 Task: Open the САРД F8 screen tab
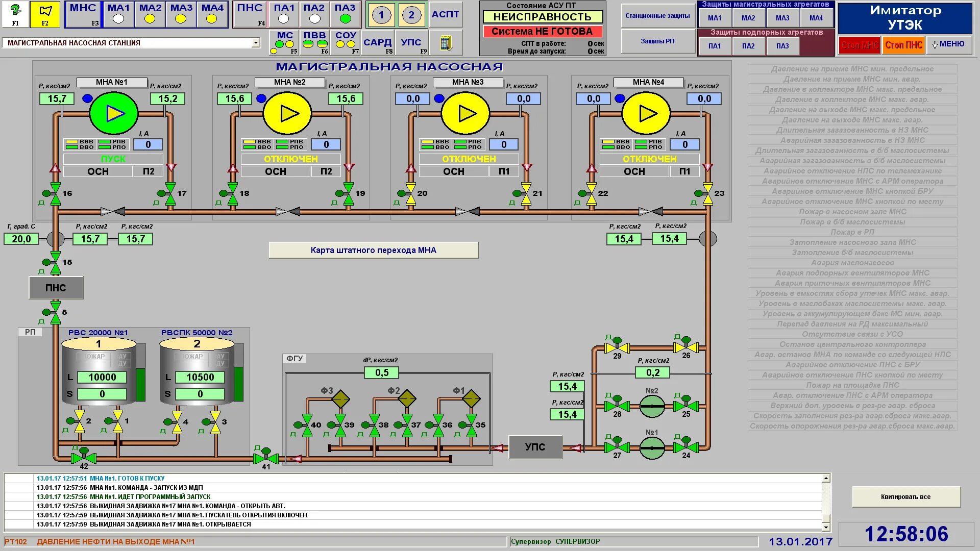[377, 43]
